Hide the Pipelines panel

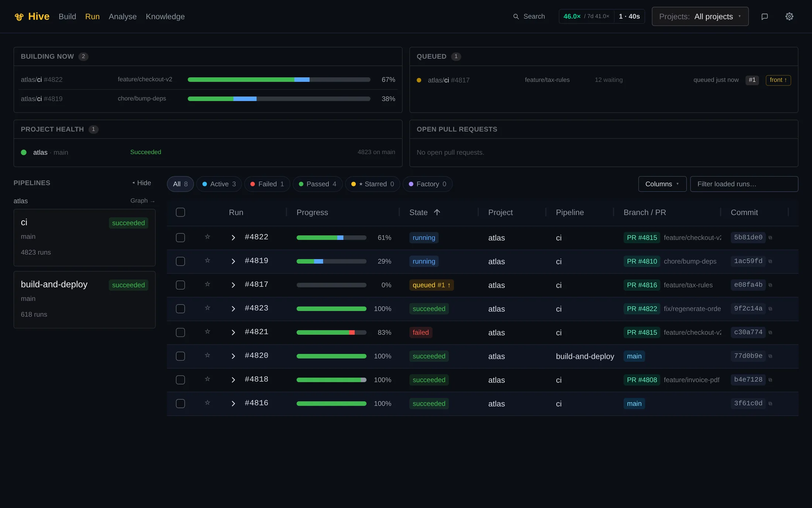pos(142,183)
